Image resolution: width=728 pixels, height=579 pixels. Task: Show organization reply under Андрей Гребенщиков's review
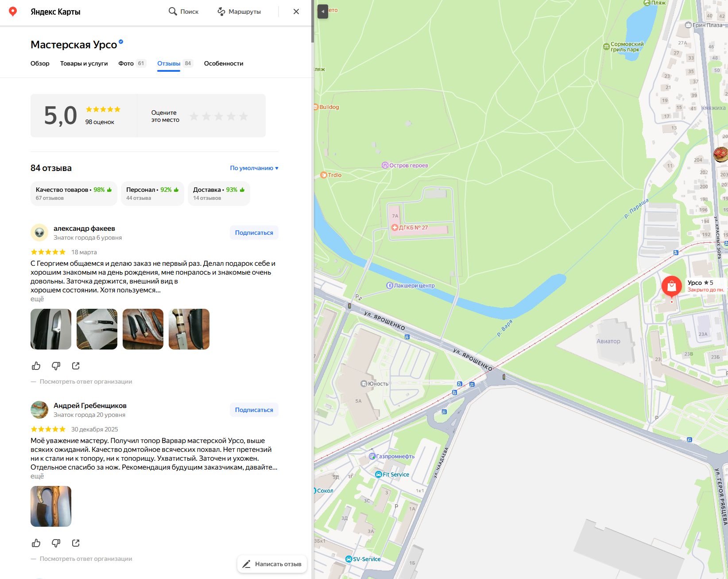[86, 559]
